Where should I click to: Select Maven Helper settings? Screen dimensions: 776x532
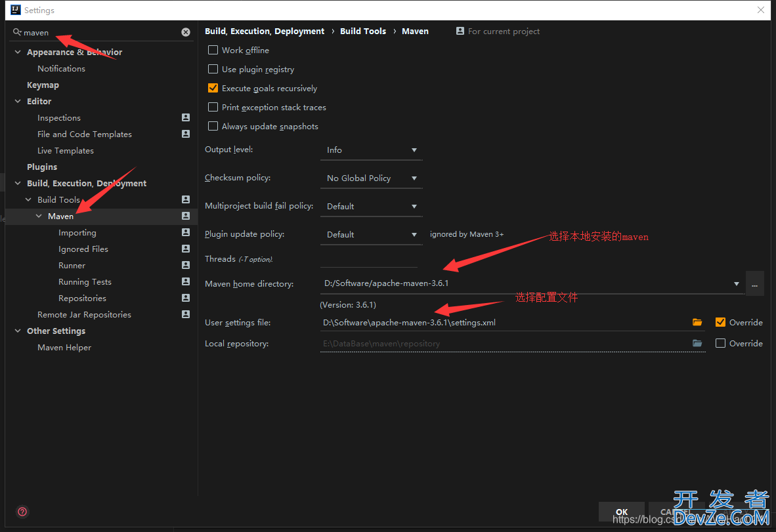64,348
